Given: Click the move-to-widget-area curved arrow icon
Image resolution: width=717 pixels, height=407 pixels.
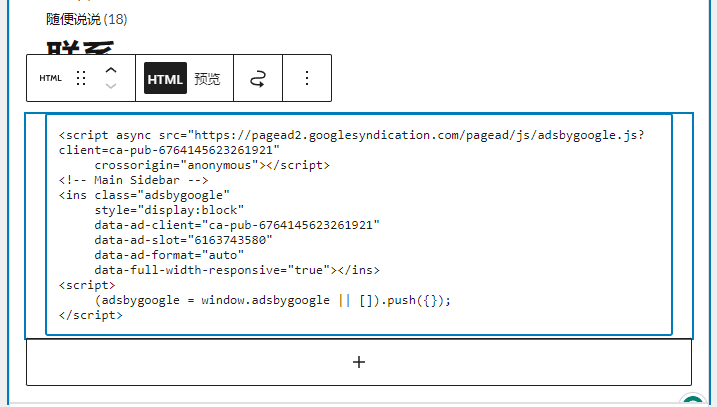Looking at the screenshot, I should coord(258,78).
